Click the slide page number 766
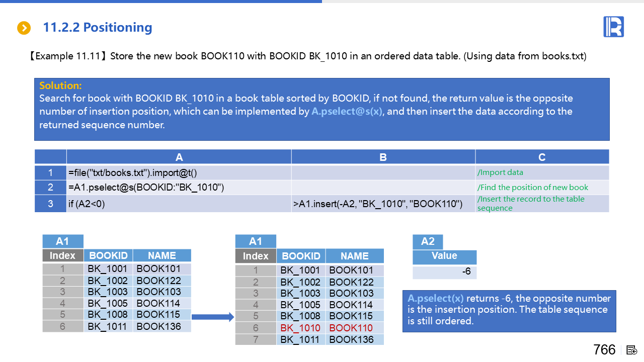Image resolution: width=644 pixels, height=362 pixels. click(x=604, y=349)
